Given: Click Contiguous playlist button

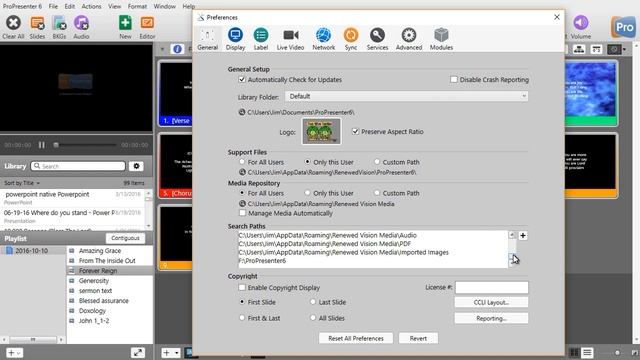Looking at the screenshot, I should 125,238.
